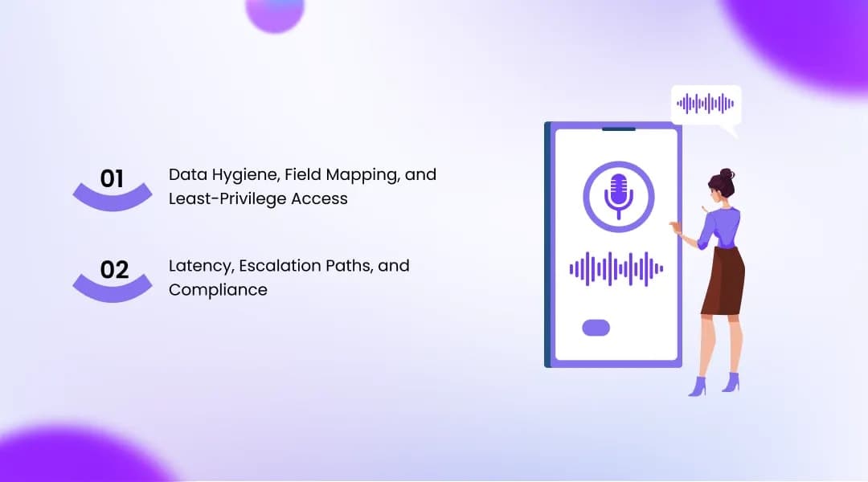
Task: Click 'Latency, Escalation Paths, and' text
Action: point(289,266)
